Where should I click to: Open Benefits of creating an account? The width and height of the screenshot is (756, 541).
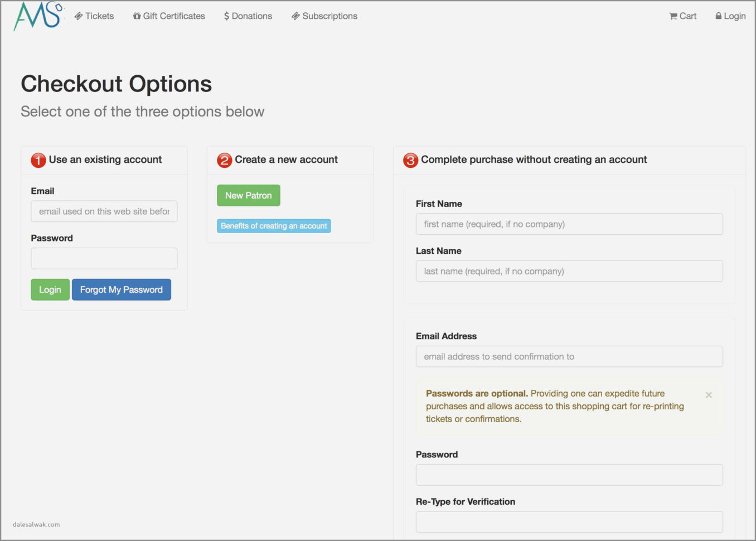point(274,226)
